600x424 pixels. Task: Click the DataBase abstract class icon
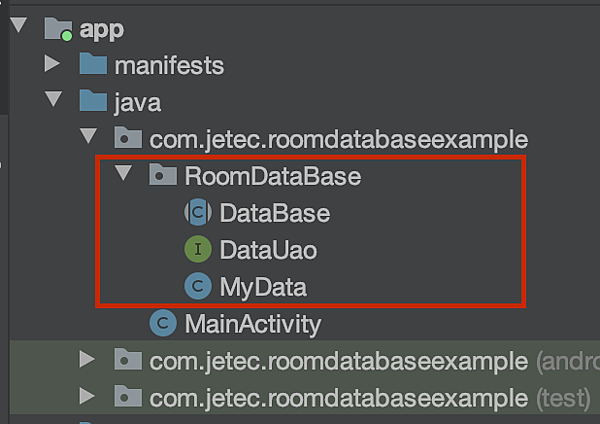click(198, 212)
